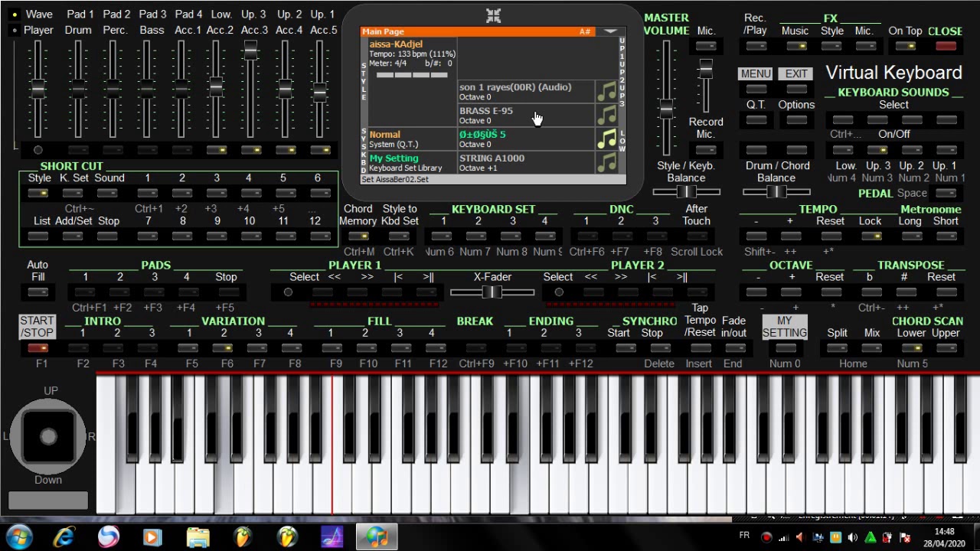Transpose down with the b button
This screenshot has width=980, height=551.
[869, 292]
